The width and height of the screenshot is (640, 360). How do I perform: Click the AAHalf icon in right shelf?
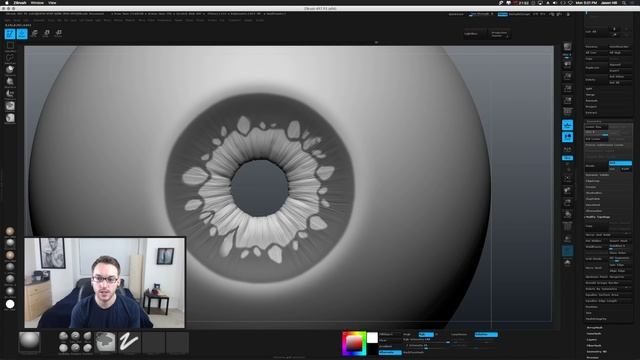(567, 100)
